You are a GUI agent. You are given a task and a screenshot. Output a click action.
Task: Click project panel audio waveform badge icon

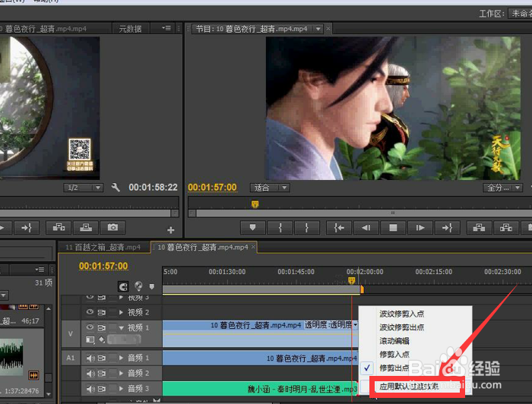click(x=33, y=375)
